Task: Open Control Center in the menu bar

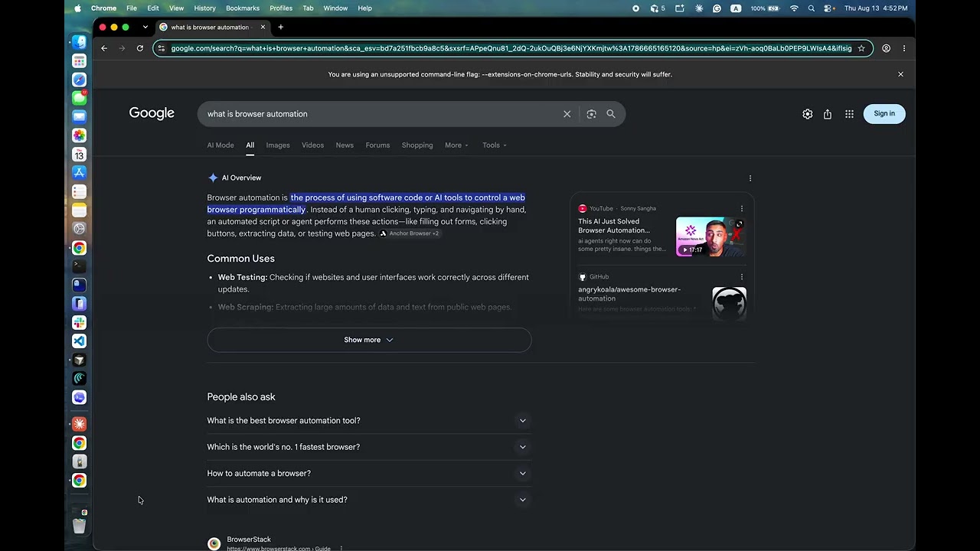Action: pos(829,8)
